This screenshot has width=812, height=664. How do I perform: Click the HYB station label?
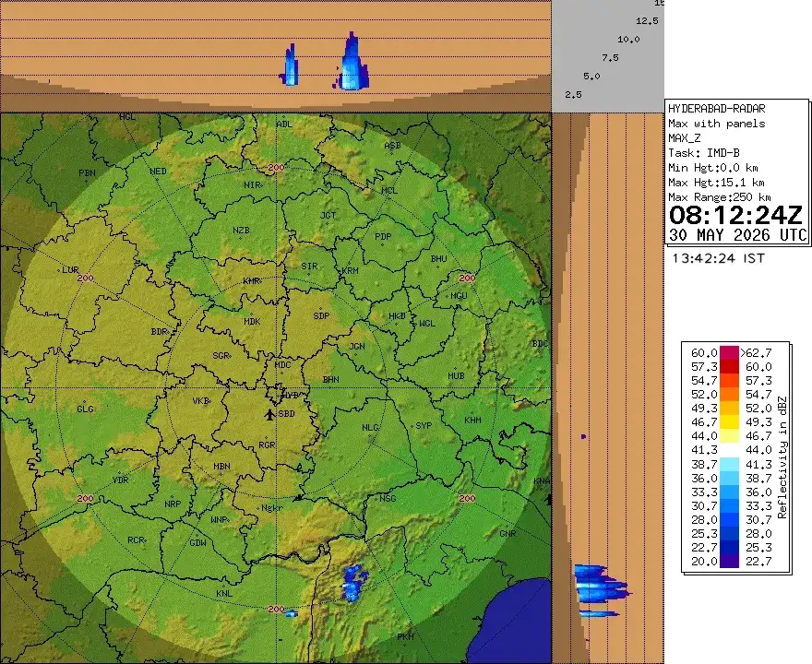click(x=291, y=395)
